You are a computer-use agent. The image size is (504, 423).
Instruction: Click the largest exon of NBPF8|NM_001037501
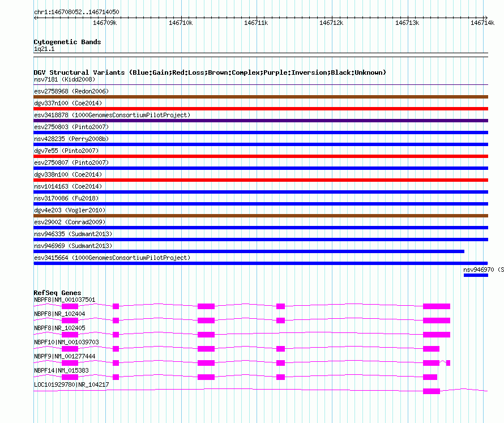437,306
